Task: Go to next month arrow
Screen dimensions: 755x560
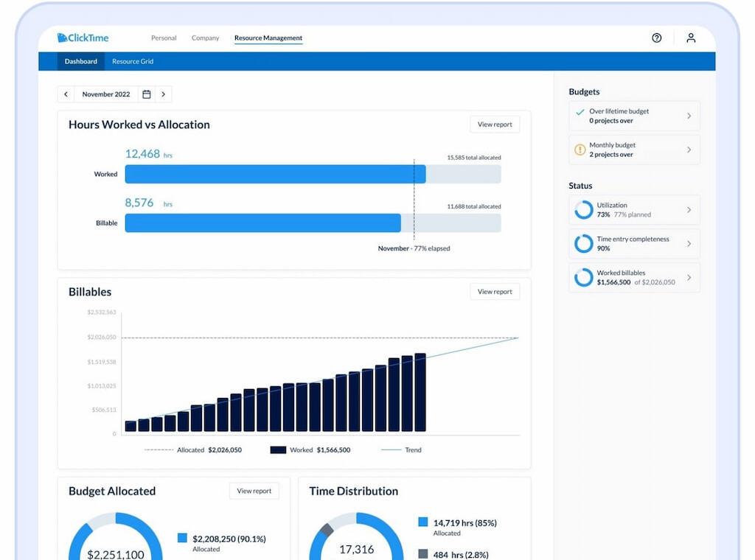Action: (164, 94)
